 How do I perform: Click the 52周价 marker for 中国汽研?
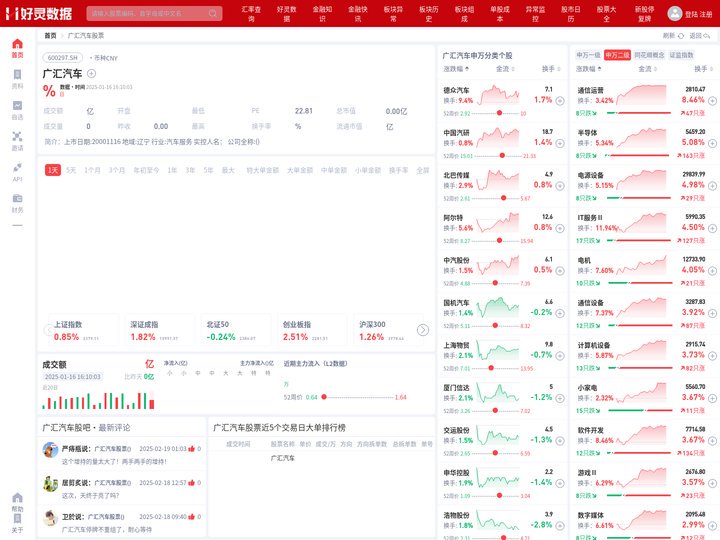pos(502,156)
